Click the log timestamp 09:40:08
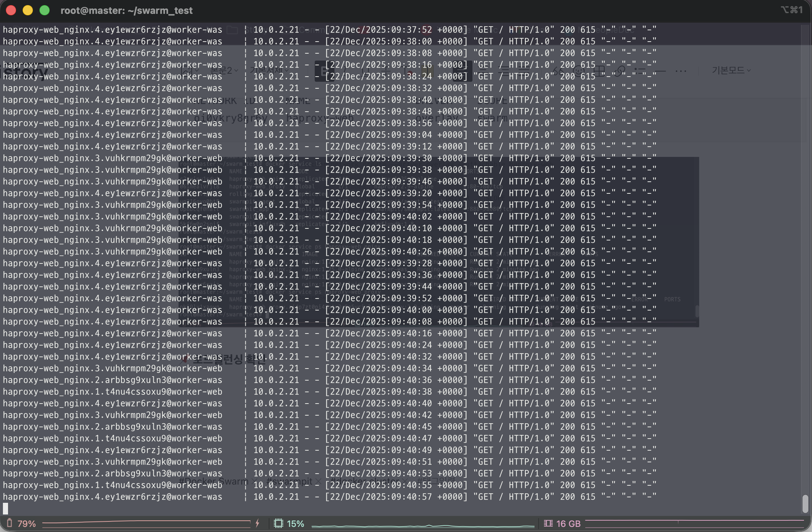 (411, 321)
